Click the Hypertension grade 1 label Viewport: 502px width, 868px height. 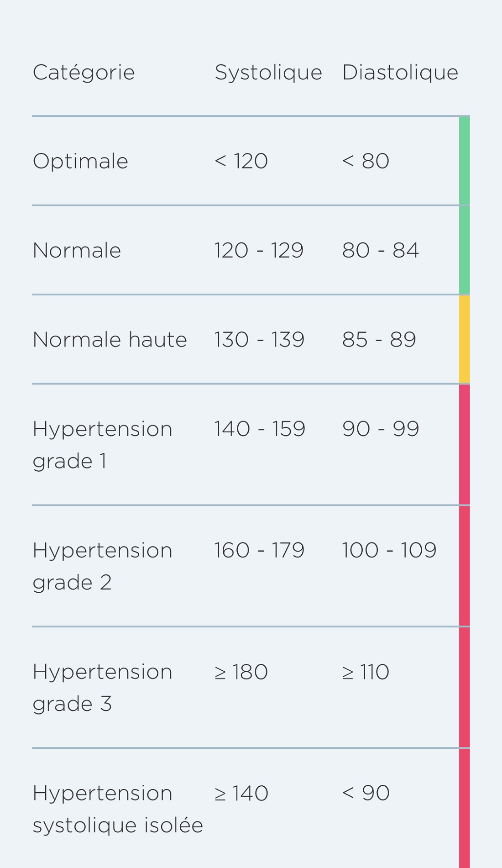click(102, 444)
